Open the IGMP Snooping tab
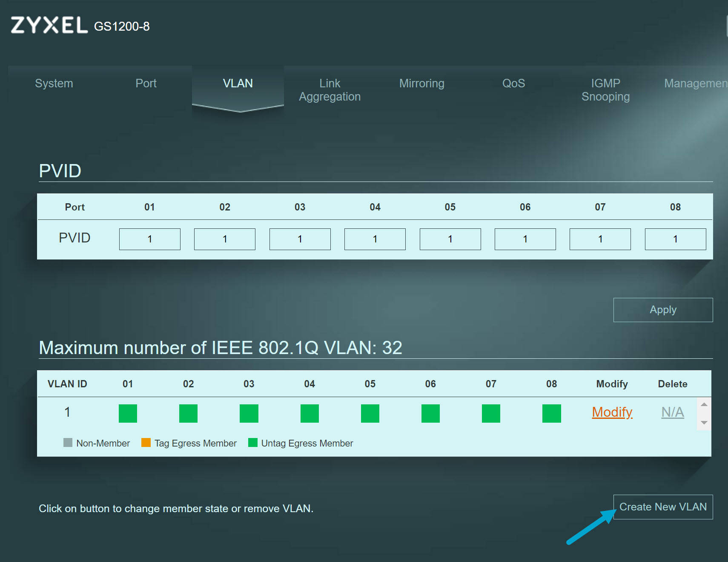The image size is (728, 562). tap(605, 89)
